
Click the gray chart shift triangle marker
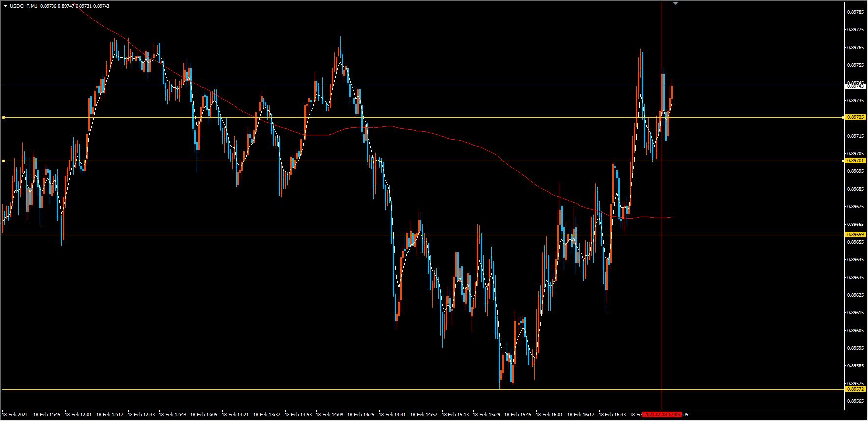tap(675, 3)
